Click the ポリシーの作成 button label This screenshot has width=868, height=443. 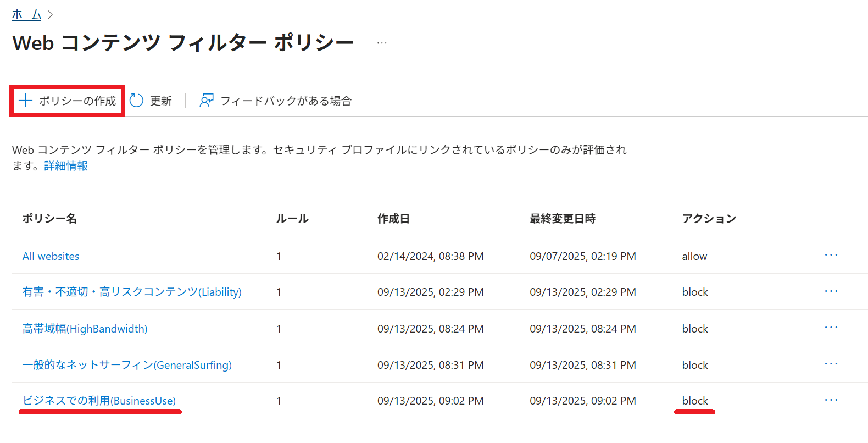77,101
